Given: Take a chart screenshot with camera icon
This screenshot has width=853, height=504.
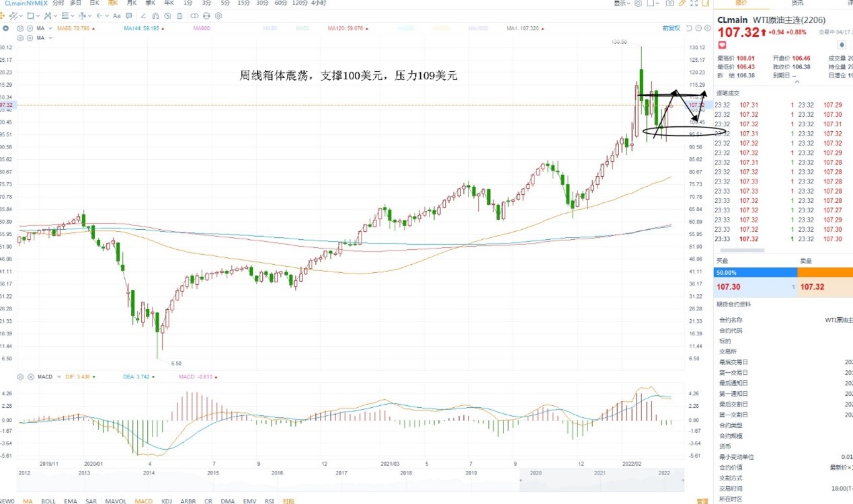Looking at the screenshot, I should point(670,3).
